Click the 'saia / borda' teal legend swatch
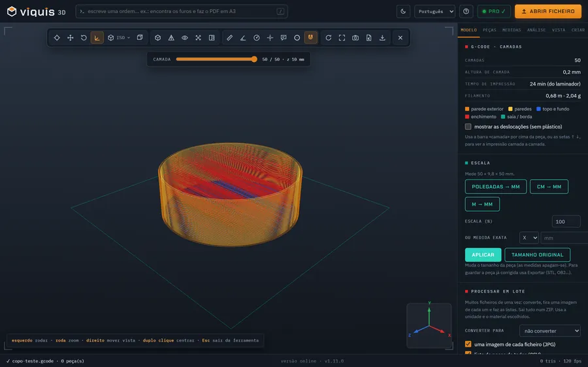Image resolution: width=588 pixels, height=367 pixels. pyautogui.click(x=503, y=117)
